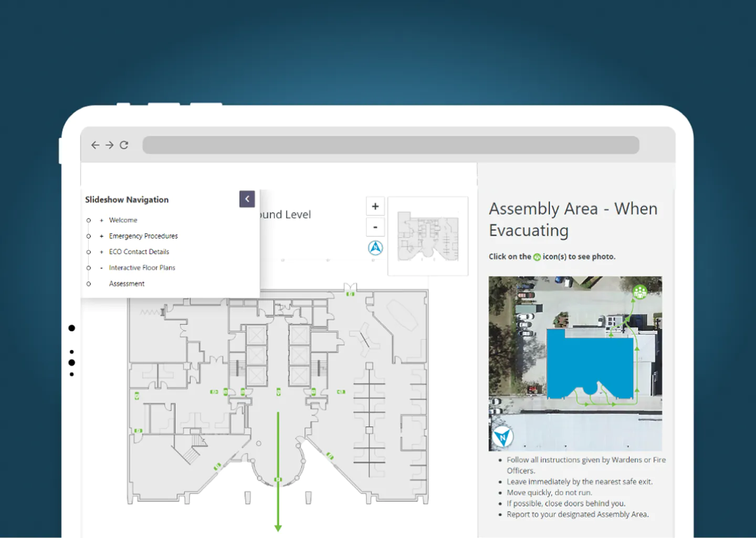Image resolution: width=756 pixels, height=538 pixels.
Task: Select the Welcome step circle in Slideshow Navigation
Action: tap(88, 220)
